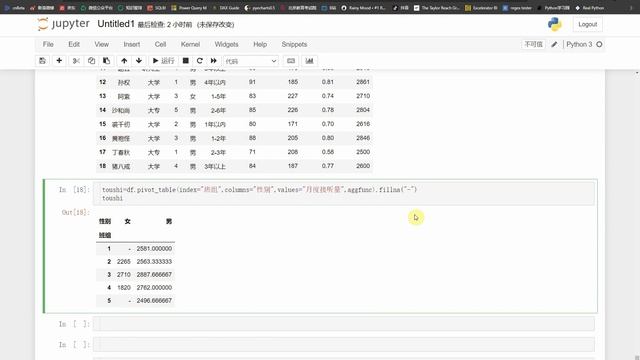
Task: Click the Python logo icon
Action: pos(554,24)
